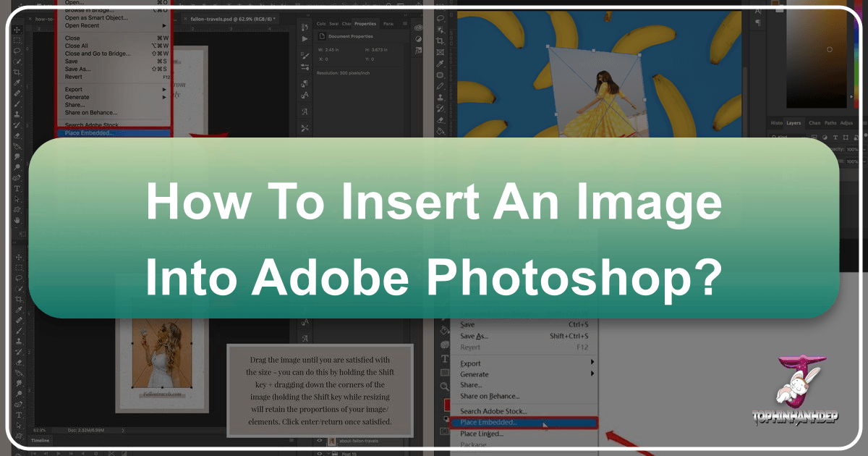Click Search Adobe Stock menu entry

492,410
